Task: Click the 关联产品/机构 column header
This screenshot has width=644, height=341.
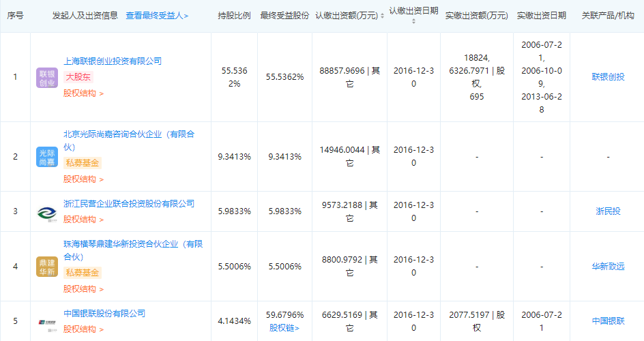Action: [x=608, y=16]
